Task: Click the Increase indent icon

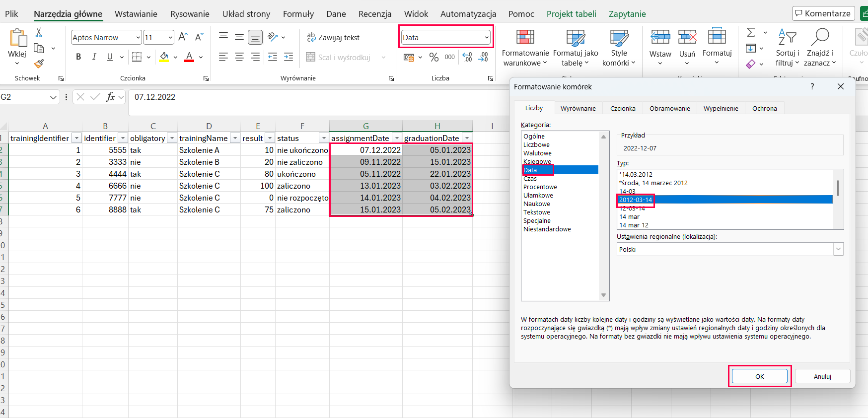Action: pyautogui.click(x=289, y=57)
